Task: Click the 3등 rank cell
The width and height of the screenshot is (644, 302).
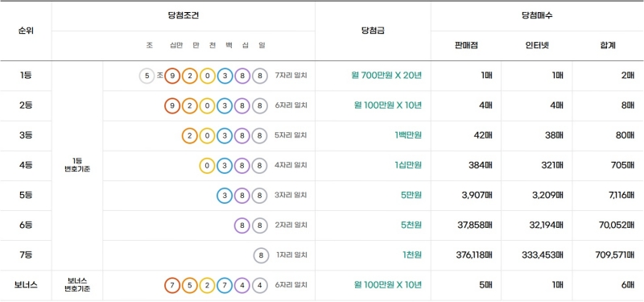Action: point(26,135)
